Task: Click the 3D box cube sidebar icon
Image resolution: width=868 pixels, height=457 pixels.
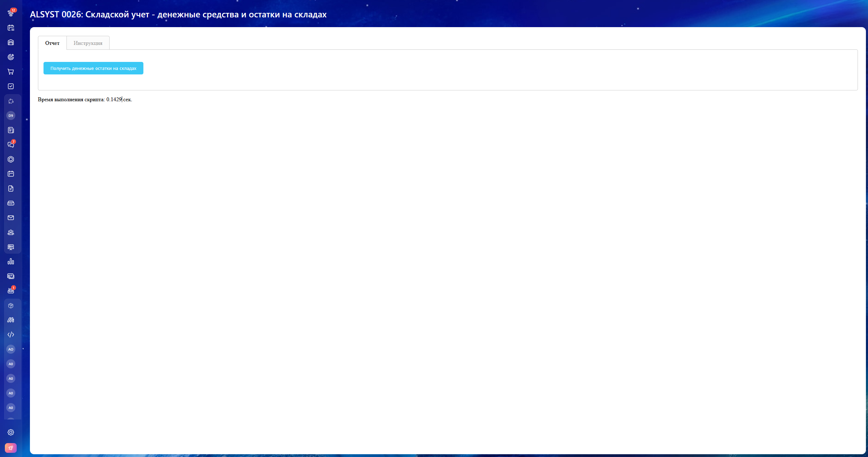Action: click(11, 306)
